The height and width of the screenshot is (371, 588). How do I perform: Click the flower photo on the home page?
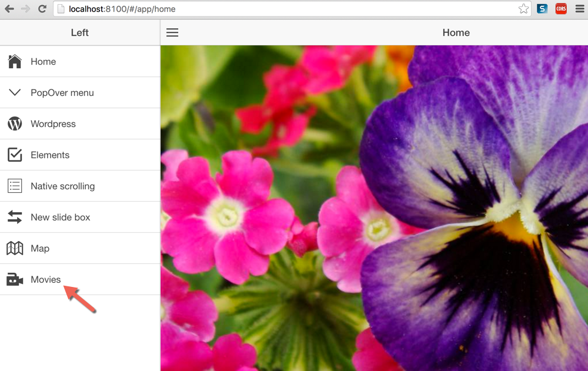tap(374, 208)
